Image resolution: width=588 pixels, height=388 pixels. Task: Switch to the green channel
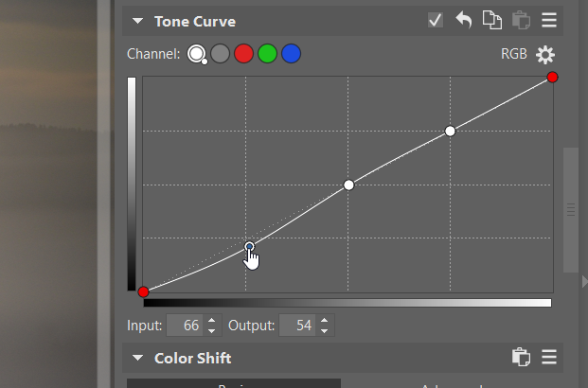[x=267, y=54]
